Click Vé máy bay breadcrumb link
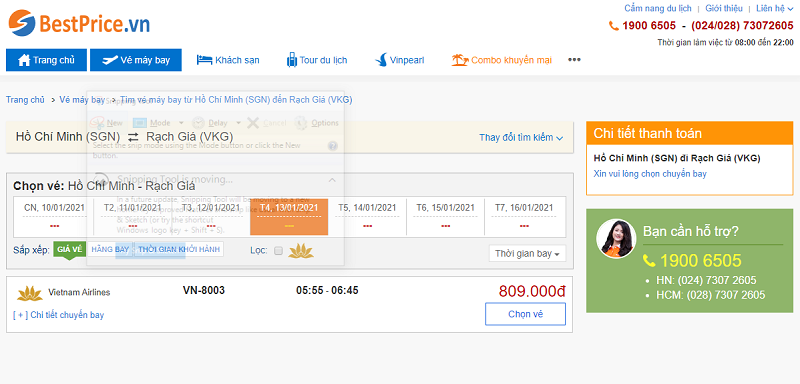 [x=82, y=100]
